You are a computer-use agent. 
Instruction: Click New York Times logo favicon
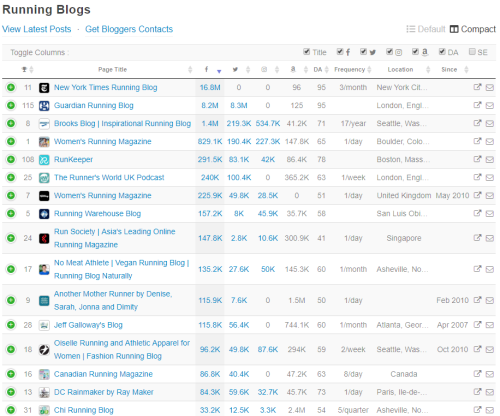[x=44, y=88]
